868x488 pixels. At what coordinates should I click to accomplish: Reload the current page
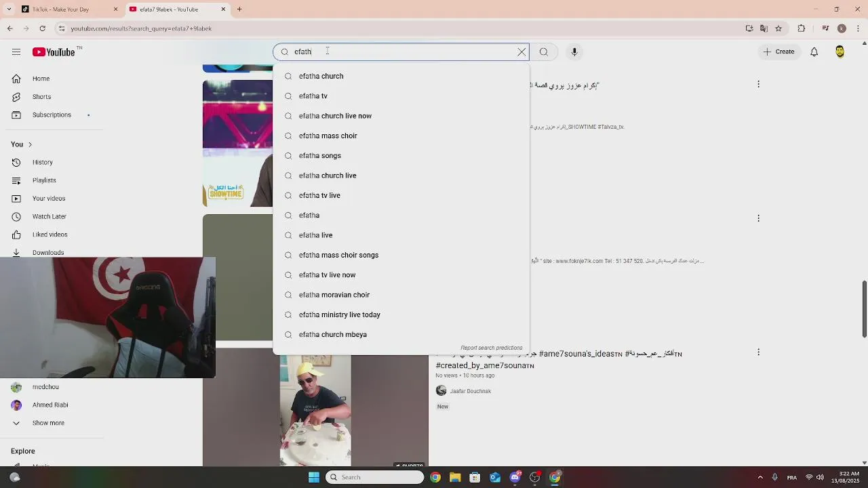(x=43, y=28)
